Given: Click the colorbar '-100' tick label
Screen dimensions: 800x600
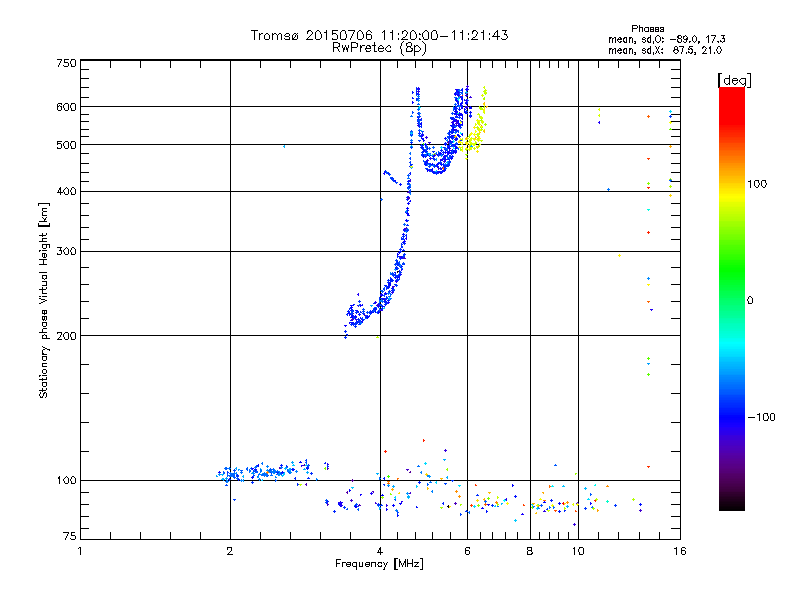Looking at the screenshot, I should click(x=762, y=417).
